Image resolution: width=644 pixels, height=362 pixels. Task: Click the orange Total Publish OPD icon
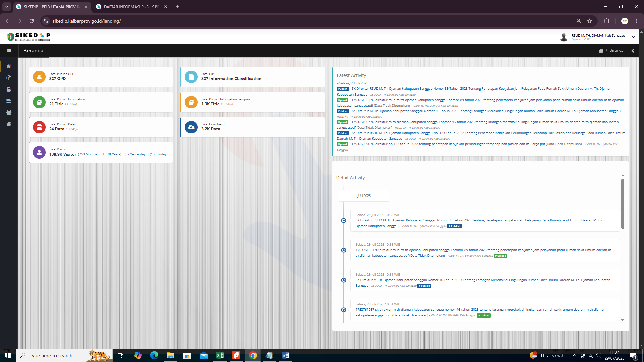[39, 77]
